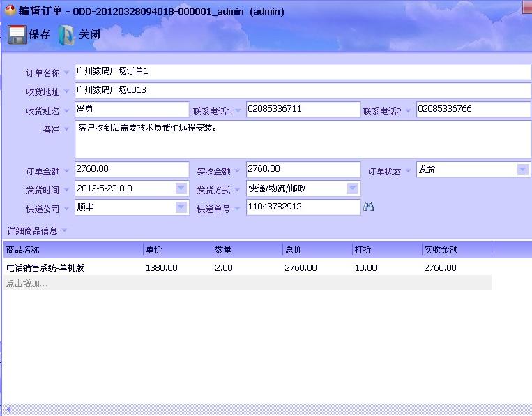Viewport: 532px width, 416px height.
Task: Sort by 商品名称 column header
Action: click(73, 250)
